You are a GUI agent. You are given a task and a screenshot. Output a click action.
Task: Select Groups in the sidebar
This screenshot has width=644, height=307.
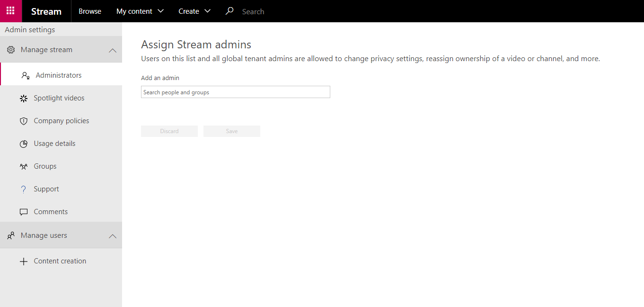click(x=61, y=166)
